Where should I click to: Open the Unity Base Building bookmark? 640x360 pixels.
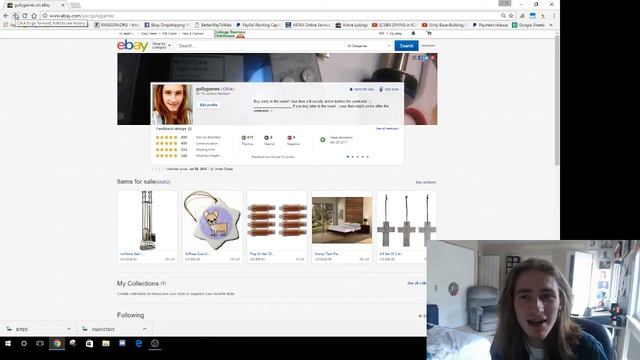pos(444,25)
